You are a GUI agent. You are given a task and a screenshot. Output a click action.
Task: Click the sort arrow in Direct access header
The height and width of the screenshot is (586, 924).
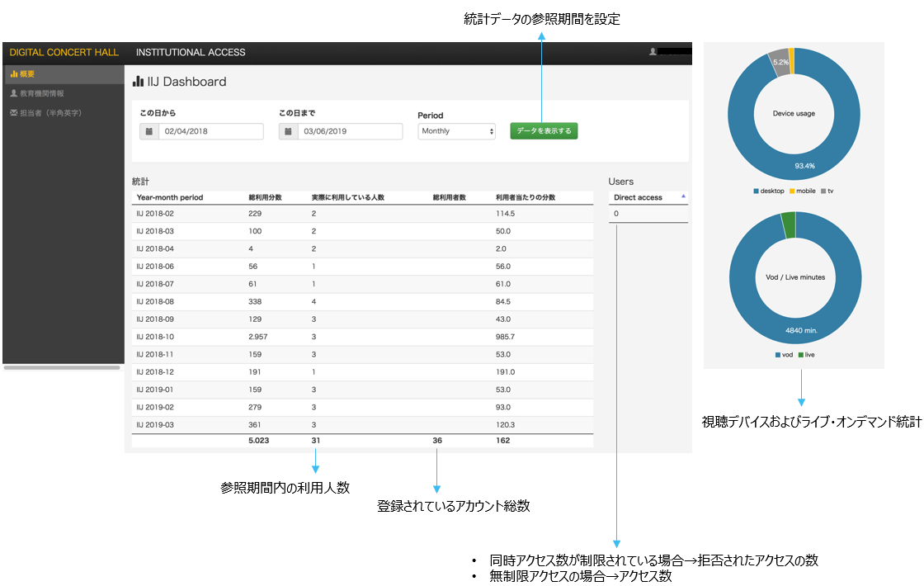(682, 196)
